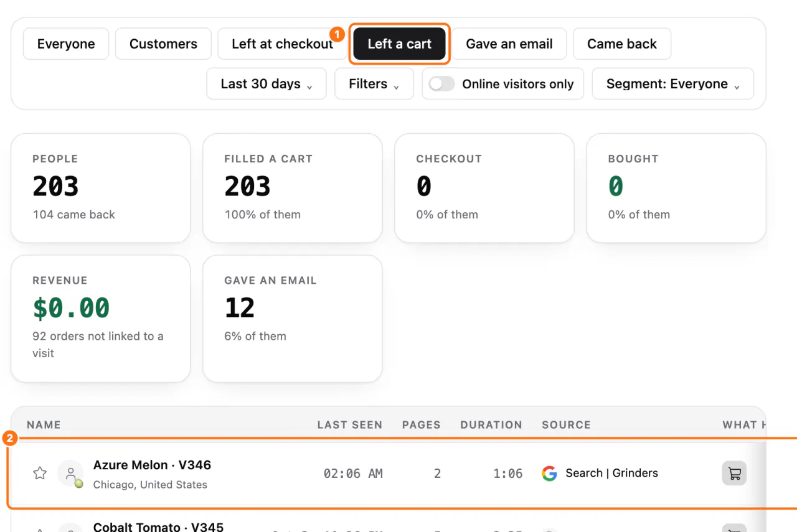Toggle Online visitors only switch

[x=441, y=84]
